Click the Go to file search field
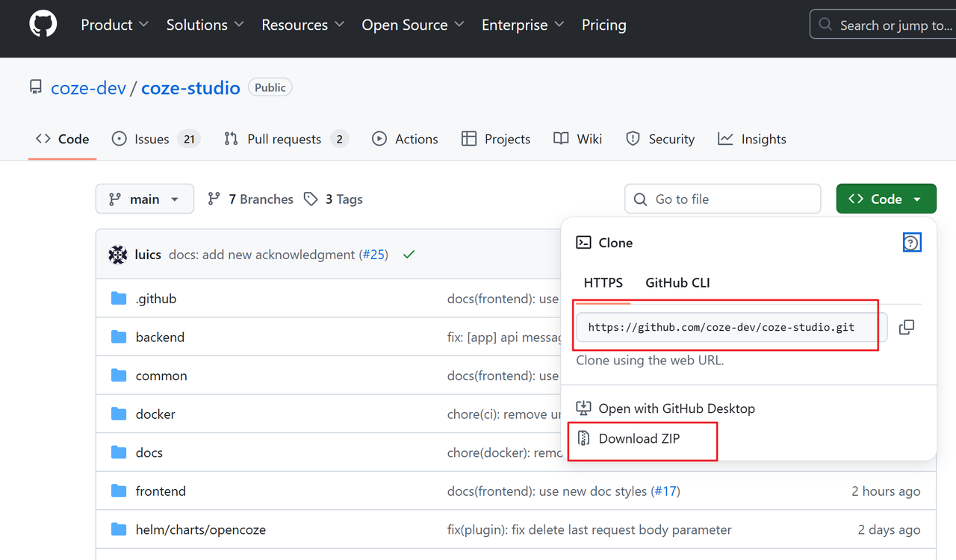Screen dimensions: 956x560 click(722, 199)
